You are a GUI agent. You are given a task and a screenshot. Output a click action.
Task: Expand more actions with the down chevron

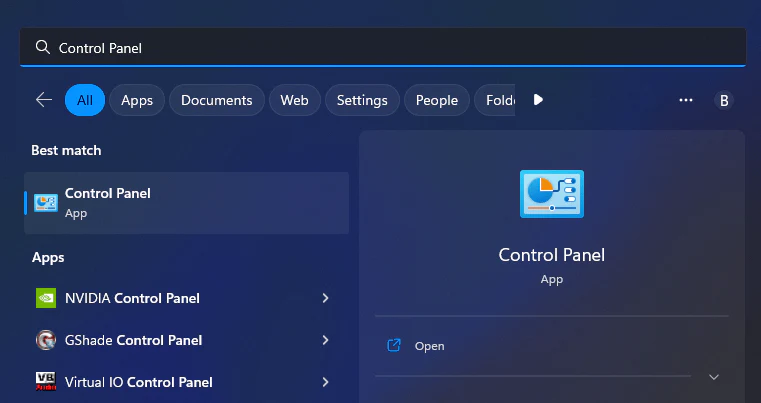[713, 377]
